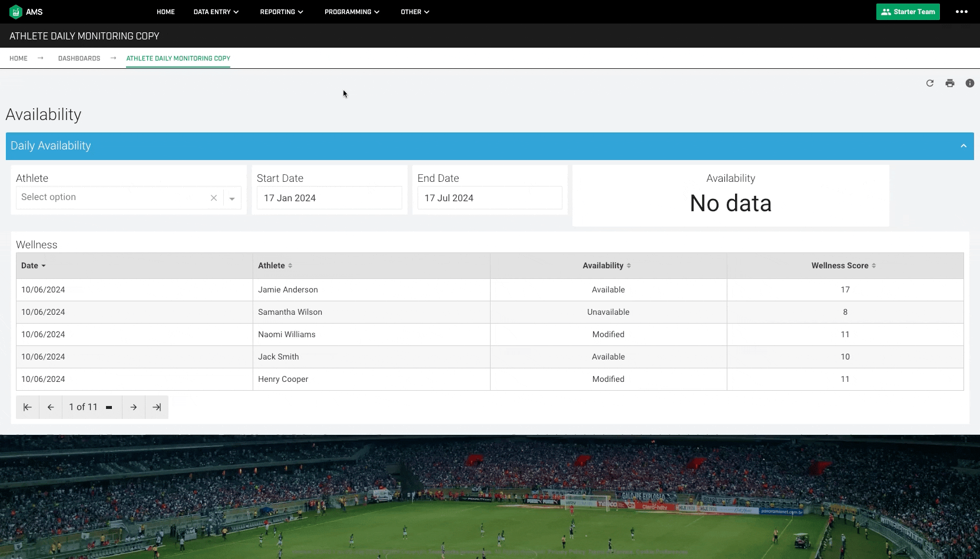Open dashboard info via the info icon
The height and width of the screenshot is (559, 980).
pyautogui.click(x=970, y=83)
